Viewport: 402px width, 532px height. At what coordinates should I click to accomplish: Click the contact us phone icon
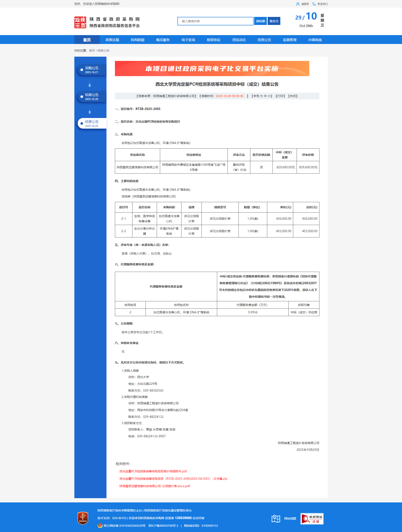314,4
